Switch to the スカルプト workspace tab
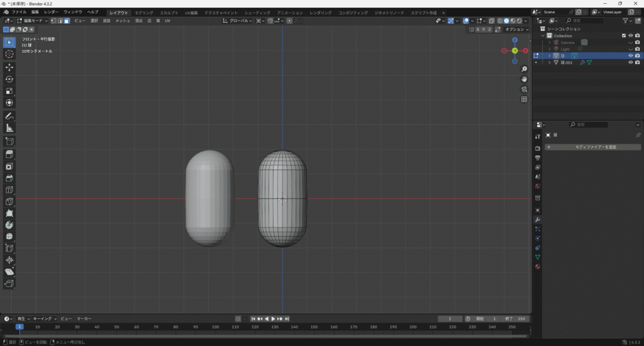Screen dimensions: 644x346 point(169,13)
